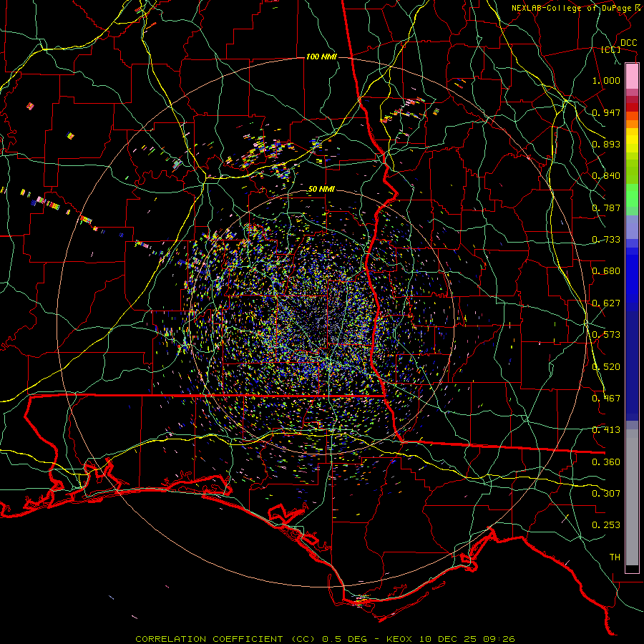Click the 100 NMI range ring label
The height and width of the screenshot is (644, 644).
click(321, 57)
